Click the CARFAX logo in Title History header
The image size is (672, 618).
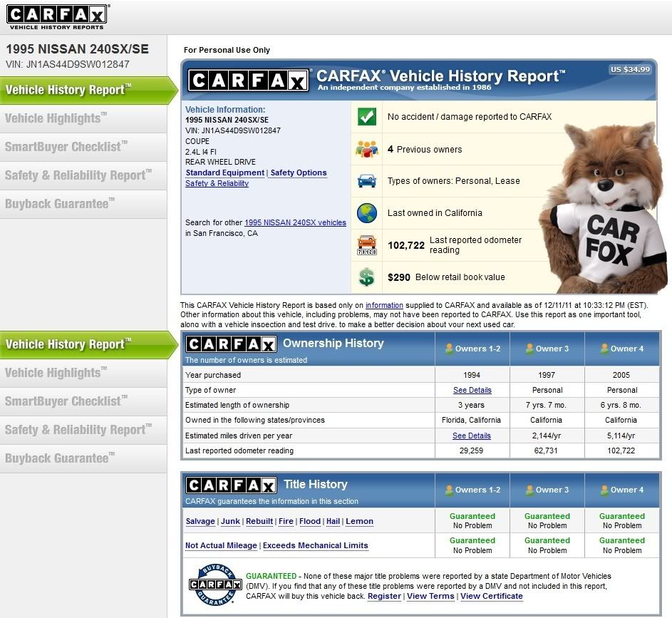(231, 485)
